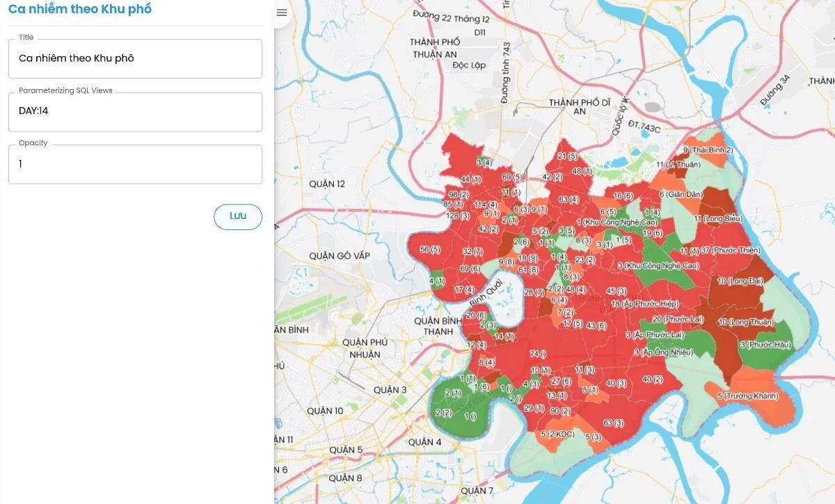
Task: Focus the Title input field
Action: click(135, 58)
